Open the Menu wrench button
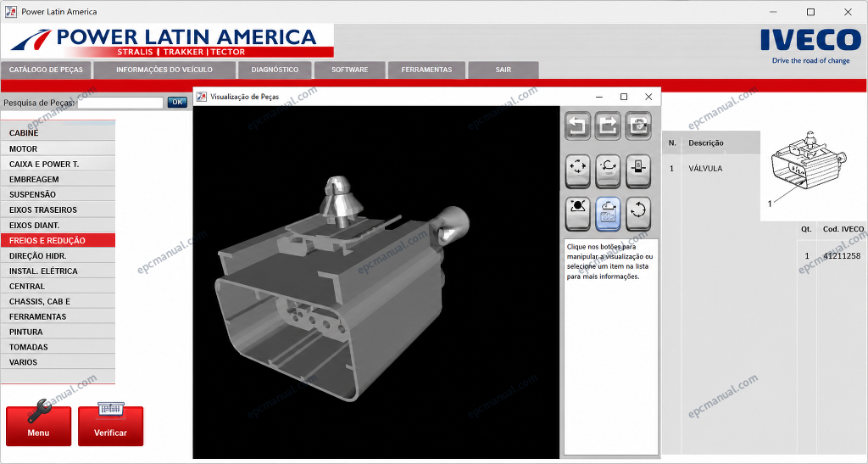868x464 pixels. click(x=39, y=425)
